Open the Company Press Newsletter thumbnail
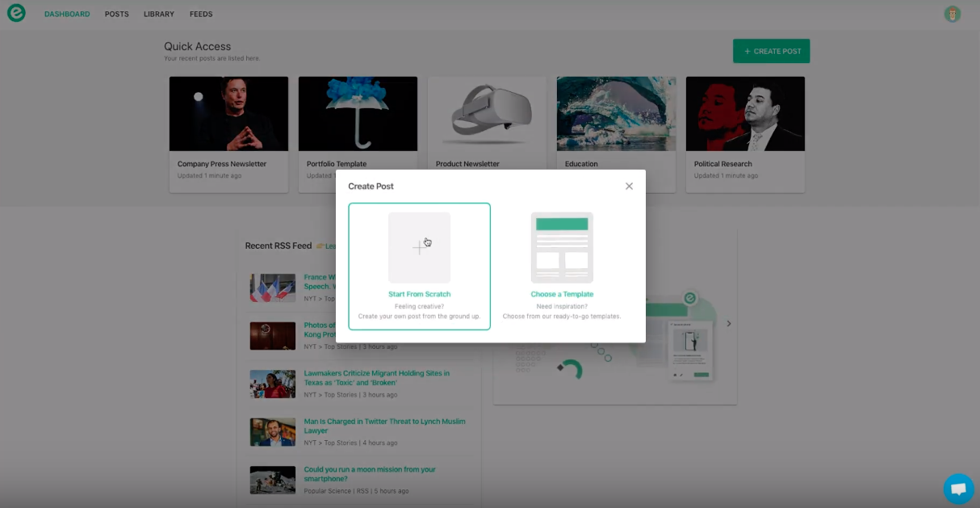Viewport: 980px width, 508px height. click(228, 114)
